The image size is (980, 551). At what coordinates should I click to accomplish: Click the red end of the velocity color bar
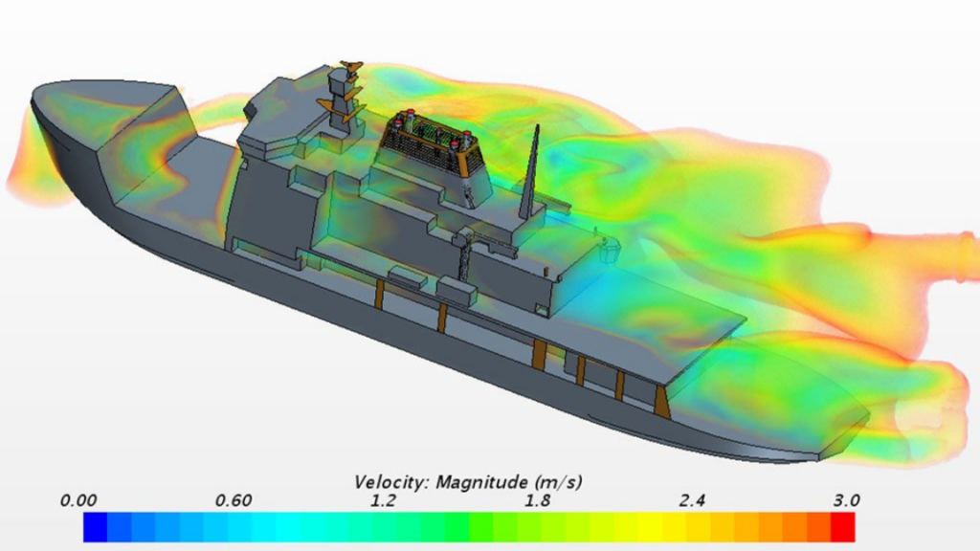click(842, 527)
